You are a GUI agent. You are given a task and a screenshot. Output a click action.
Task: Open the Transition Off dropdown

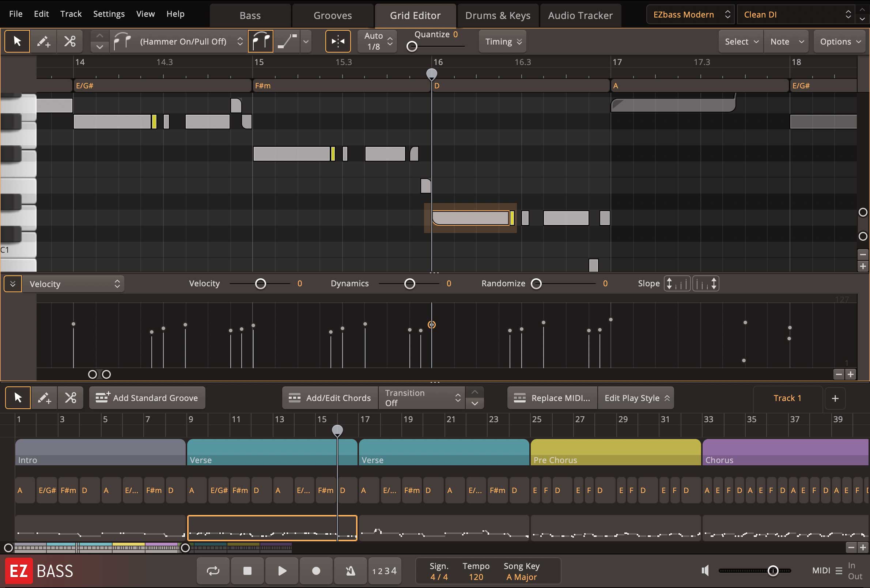coord(422,398)
